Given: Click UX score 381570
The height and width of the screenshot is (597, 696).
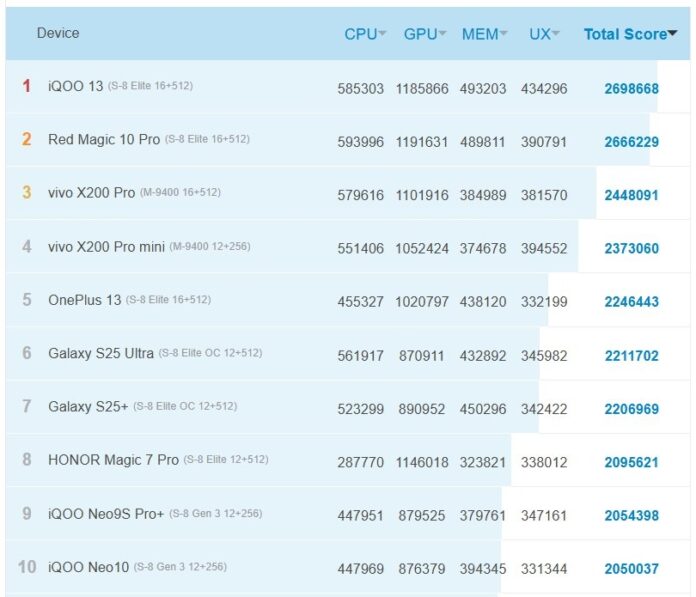Looking at the screenshot, I should (544, 195).
